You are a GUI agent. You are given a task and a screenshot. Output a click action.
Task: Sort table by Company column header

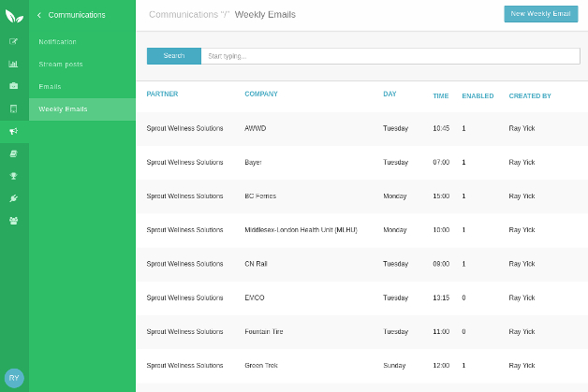(x=261, y=94)
